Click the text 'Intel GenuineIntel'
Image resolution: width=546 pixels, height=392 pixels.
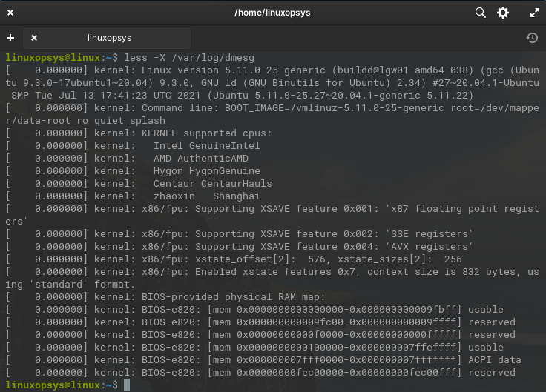coord(207,146)
